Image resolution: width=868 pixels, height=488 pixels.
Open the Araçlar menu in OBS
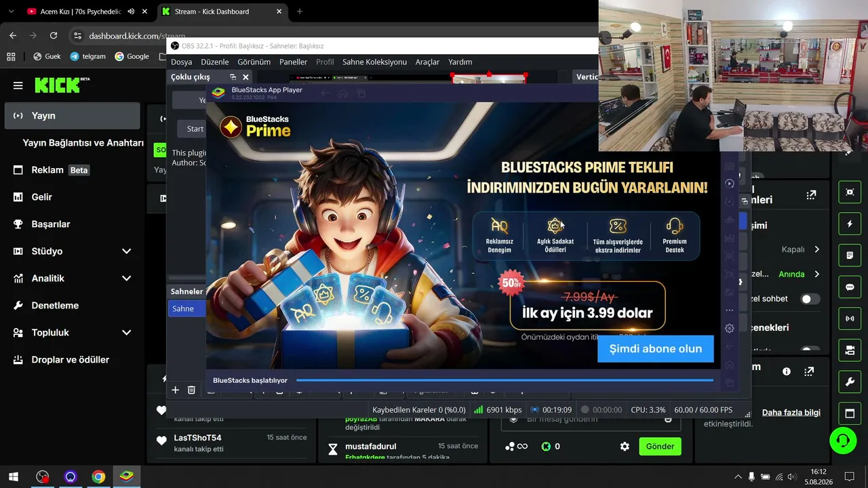coord(427,62)
